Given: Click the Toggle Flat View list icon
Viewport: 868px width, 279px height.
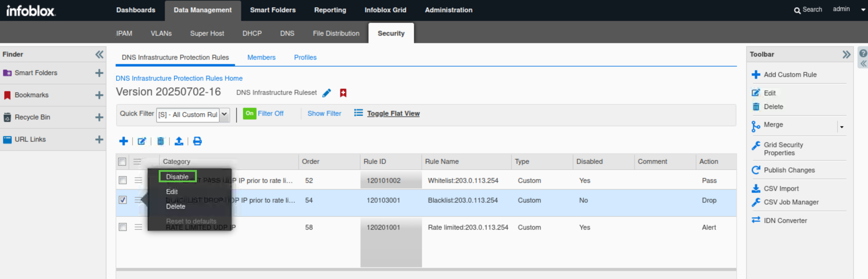Looking at the screenshot, I should point(358,113).
